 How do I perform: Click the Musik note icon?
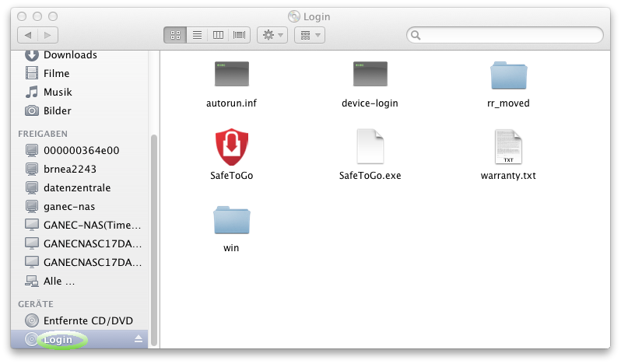[x=32, y=92]
